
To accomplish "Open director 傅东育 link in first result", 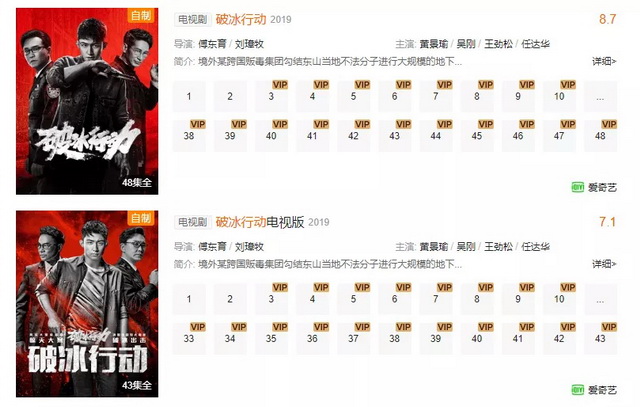I will click(212, 44).
